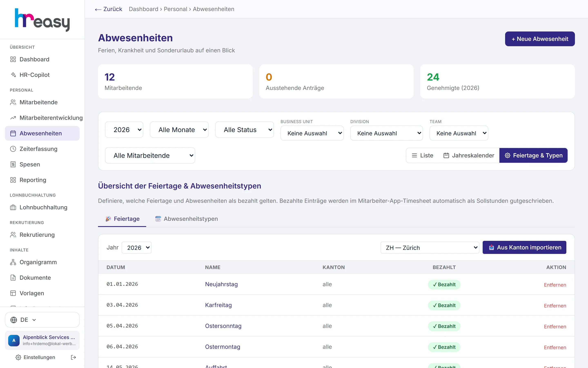Screen dimensions: 588x368
Task: Expand the Business Unit dropdown
Action: pos(312,133)
